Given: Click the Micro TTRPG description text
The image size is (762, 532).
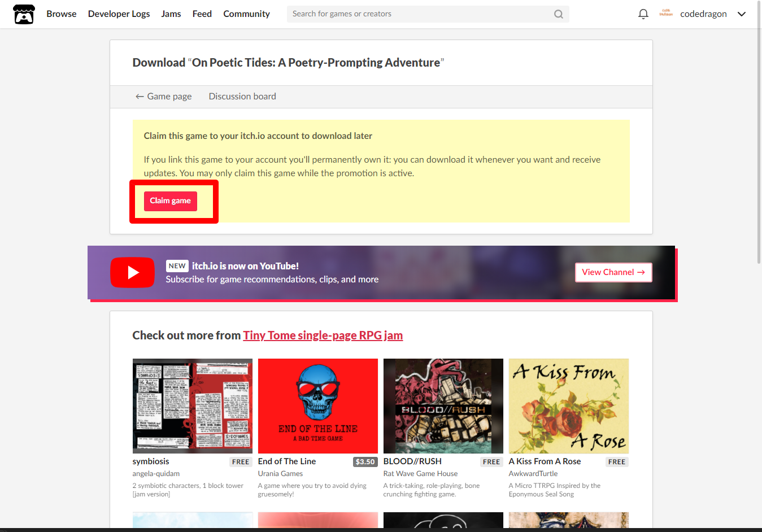Looking at the screenshot, I should 555,490.
